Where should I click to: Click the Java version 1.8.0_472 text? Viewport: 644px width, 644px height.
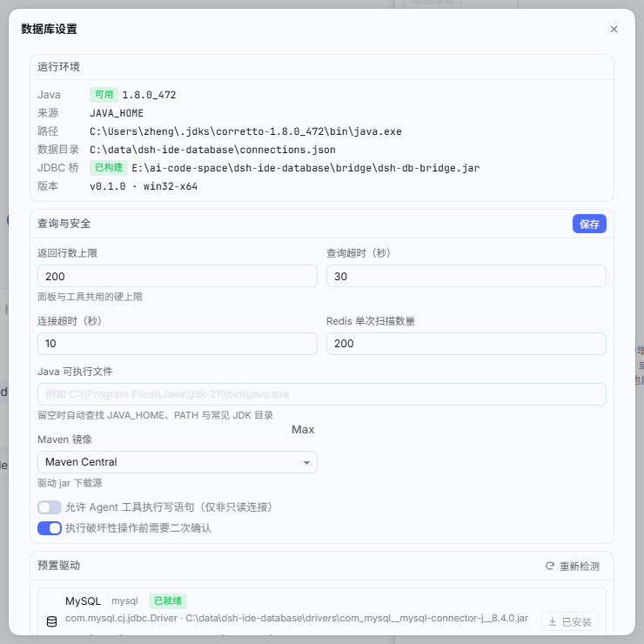point(149,95)
